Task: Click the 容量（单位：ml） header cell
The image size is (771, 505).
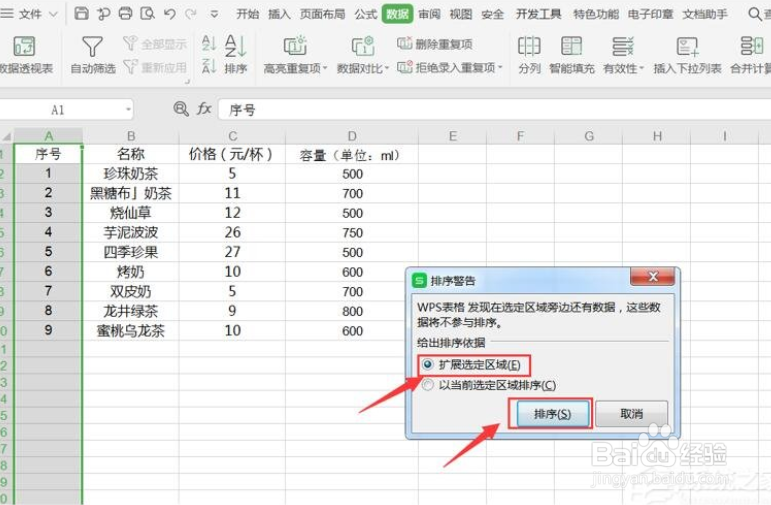Action: click(352, 154)
